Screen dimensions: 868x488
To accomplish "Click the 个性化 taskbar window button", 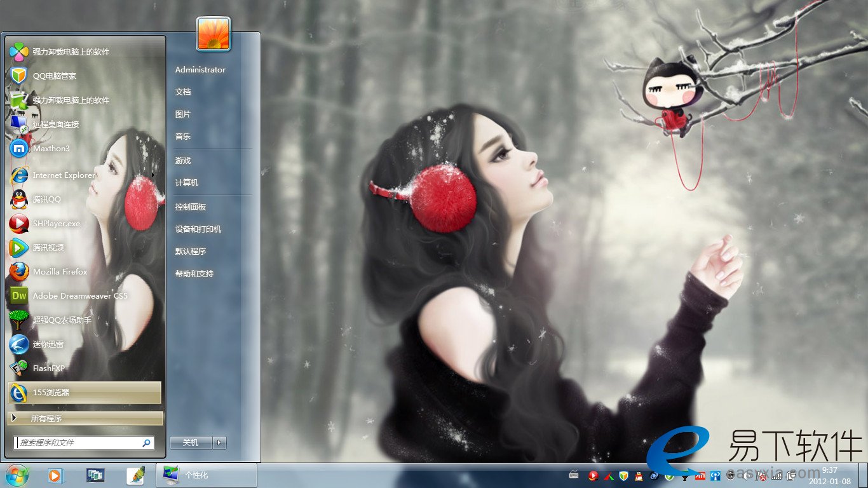I will pyautogui.click(x=206, y=475).
